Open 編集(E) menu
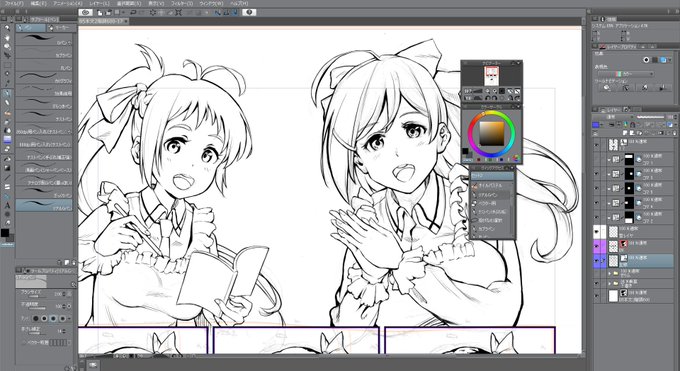The height and width of the screenshot is (371, 680). pos(38,3)
